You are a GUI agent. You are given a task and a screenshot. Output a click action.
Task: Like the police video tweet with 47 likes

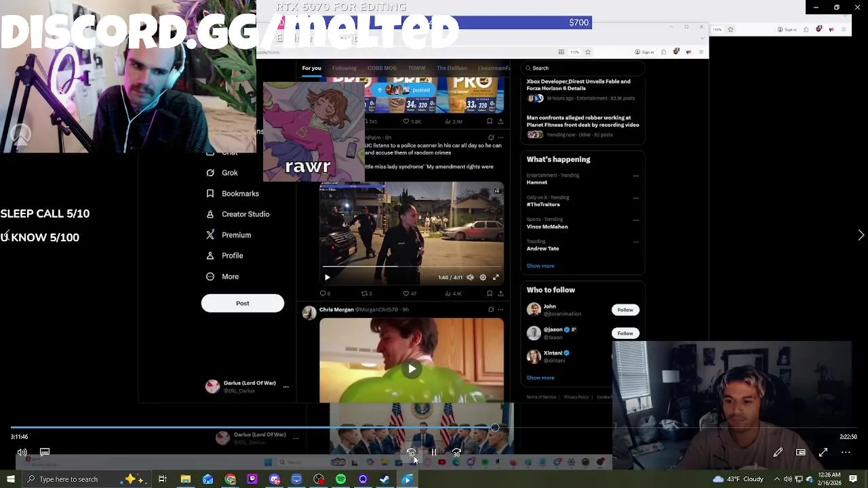pyautogui.click(x=409, y=293)
